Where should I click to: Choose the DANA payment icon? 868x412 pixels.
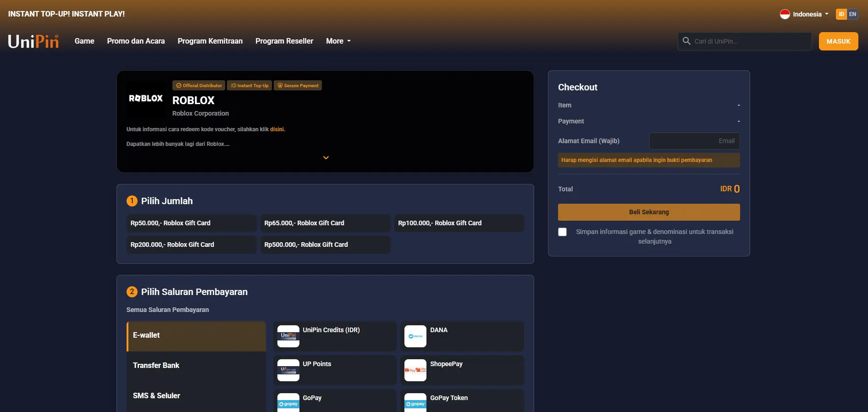pos(415,336)
